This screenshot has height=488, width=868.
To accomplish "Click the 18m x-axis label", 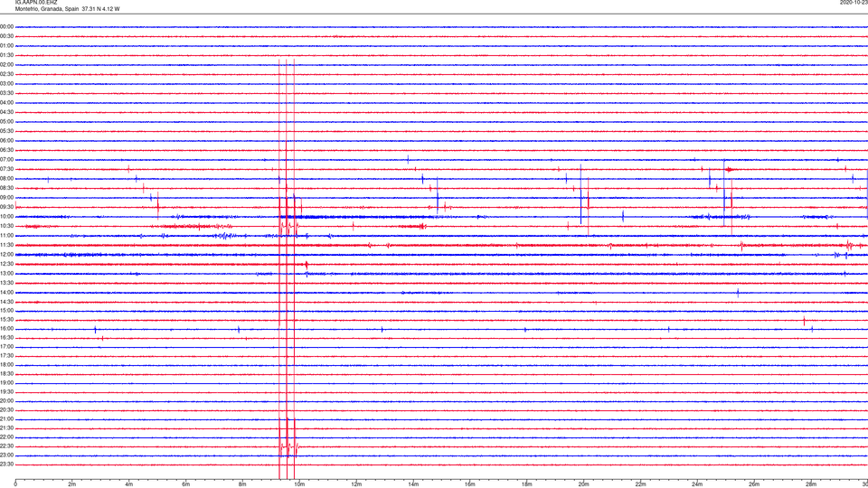I will [527, 484].
